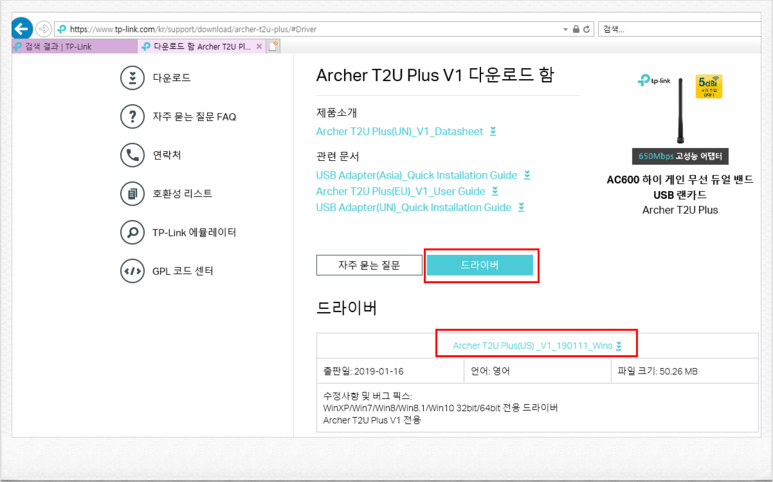Click the FAQ question mark icon
This screenshot has height=482, width=773.
[132, 116]
